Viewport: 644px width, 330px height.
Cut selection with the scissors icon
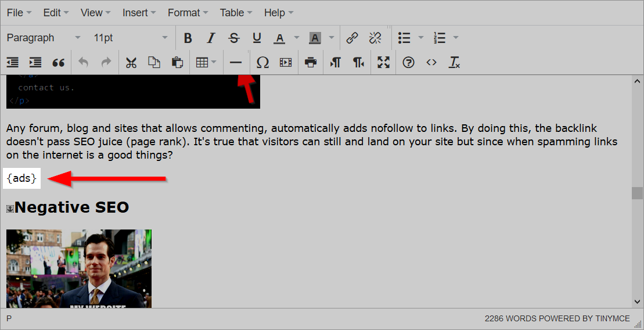(x=131, y=63)
